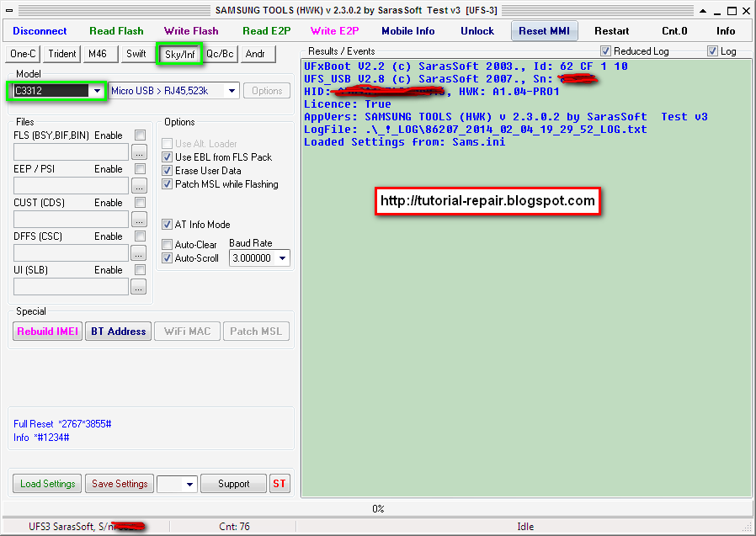Toggle Use Alt. Loader checkbox

tap(168, 144)
